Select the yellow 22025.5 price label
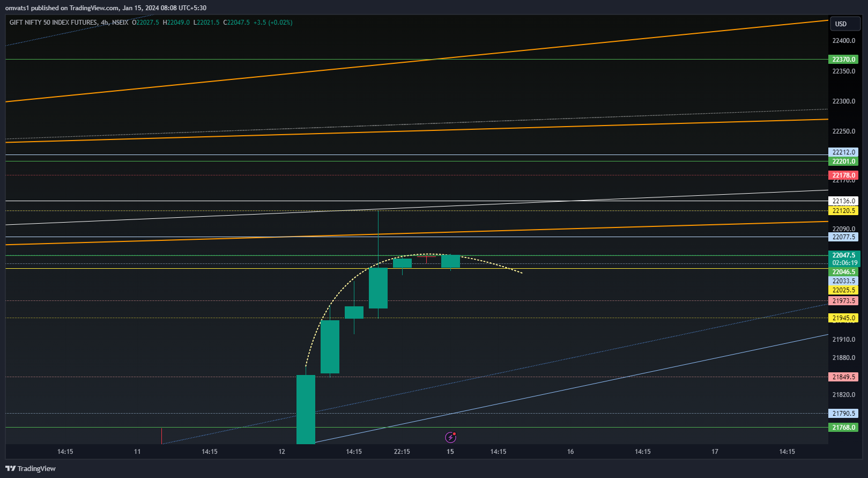The height and width of the screenshot is (478, 868). [843, 290]
